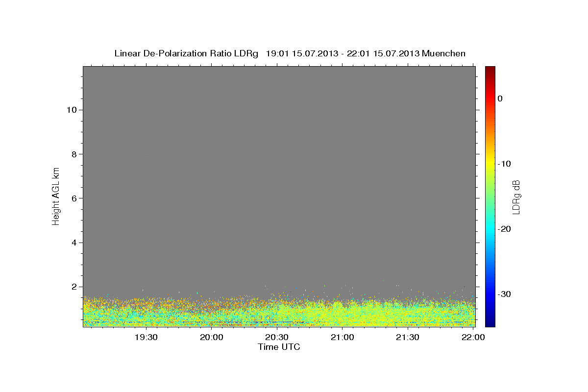Click the 22:00 time tick label
The width and height of the screenshot is (588, 392).
click(473, 338)
